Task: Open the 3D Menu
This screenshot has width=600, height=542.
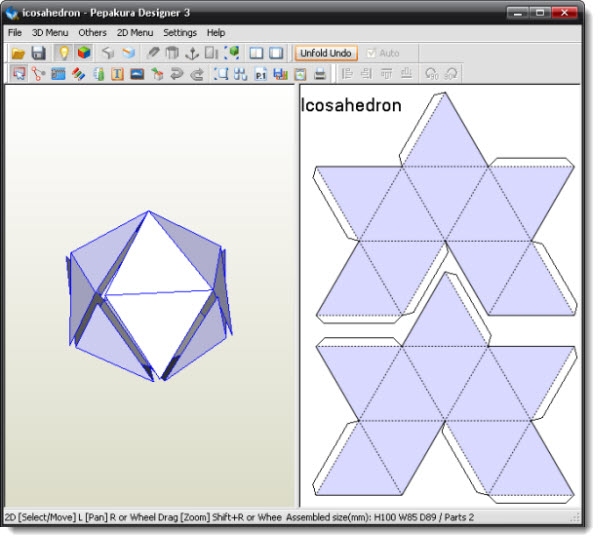Action: pos(49,33)
